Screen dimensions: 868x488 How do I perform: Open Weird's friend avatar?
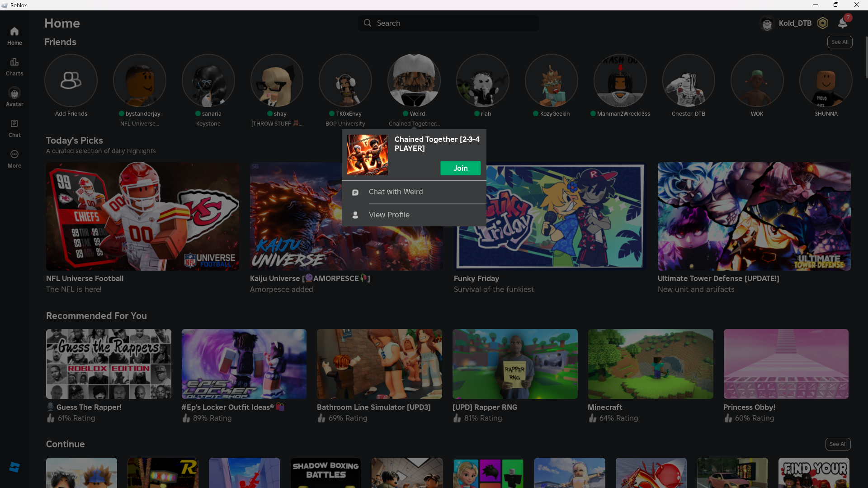[414, 80]
